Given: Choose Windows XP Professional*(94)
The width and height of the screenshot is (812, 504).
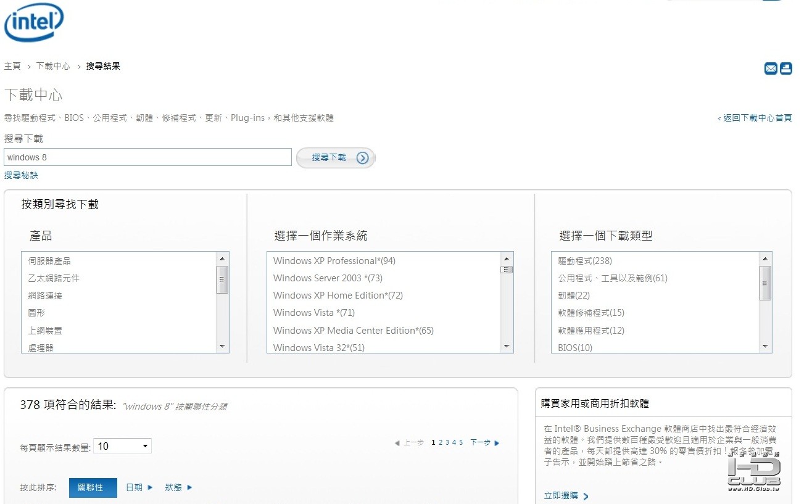Looking at the screenshot, I should click(334, 261).
